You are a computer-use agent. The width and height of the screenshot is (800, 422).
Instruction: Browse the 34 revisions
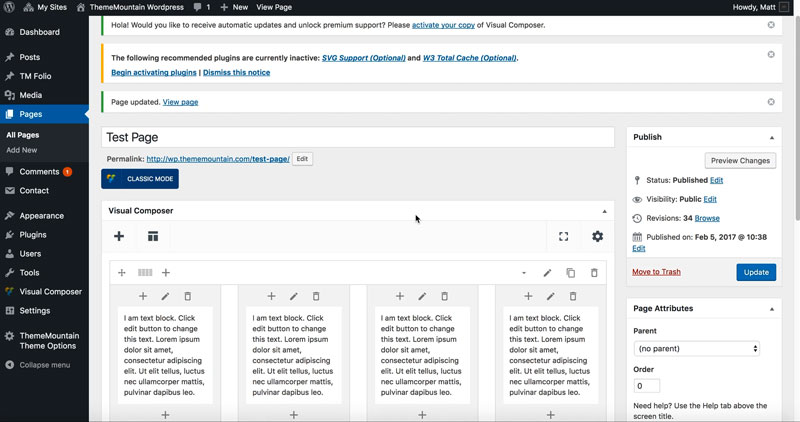coord(707,218)
